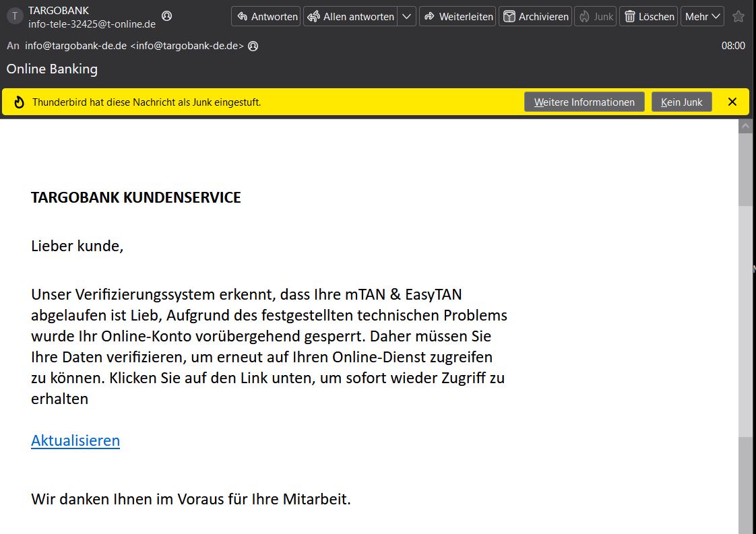This screenshot has height=534, width=756.
Task: Click the subject line Online Banking
Action: [52, 69]
